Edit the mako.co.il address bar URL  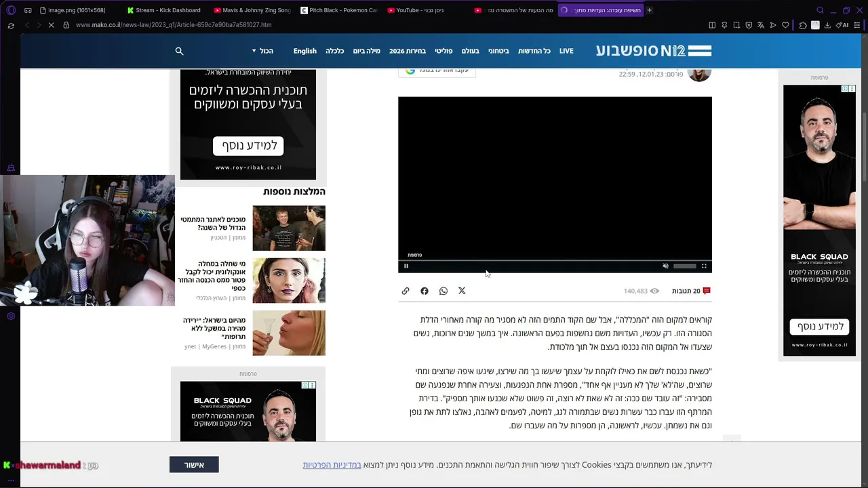click(174, 25)
